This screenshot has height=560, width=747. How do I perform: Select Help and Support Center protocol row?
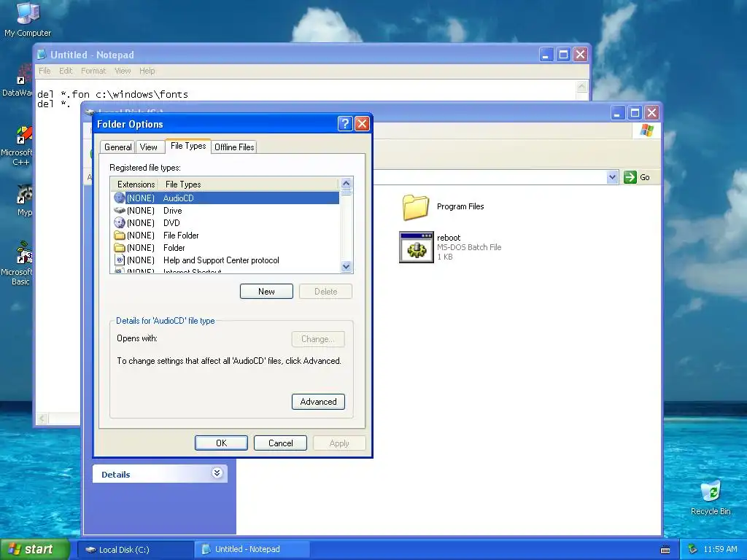click(226, 260)
